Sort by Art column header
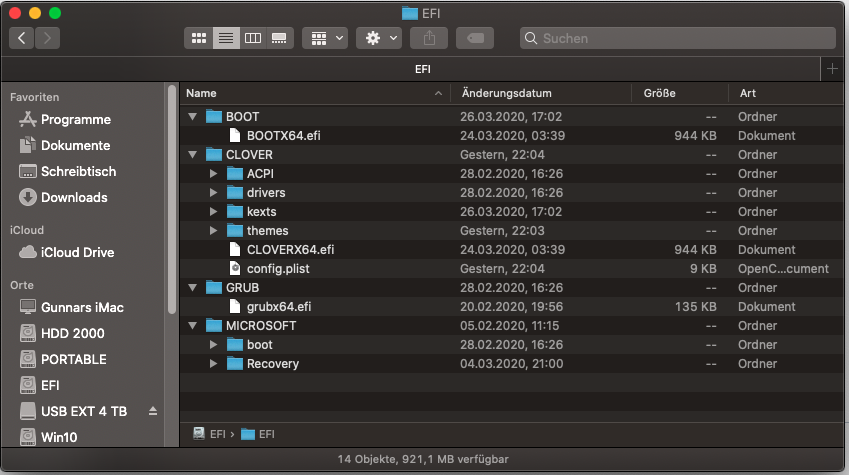This screenshot has height=475, width=849. [x=785, y=93]
